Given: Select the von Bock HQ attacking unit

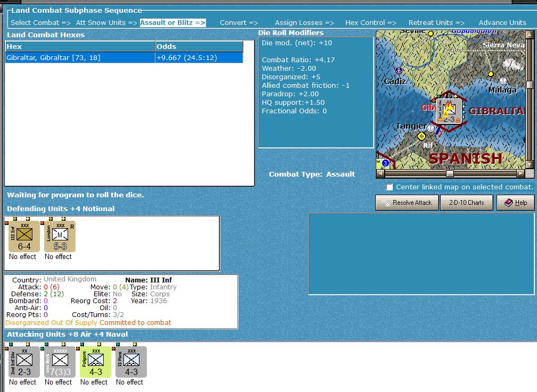Looking at the screenshot, I should tap(60, 362).
